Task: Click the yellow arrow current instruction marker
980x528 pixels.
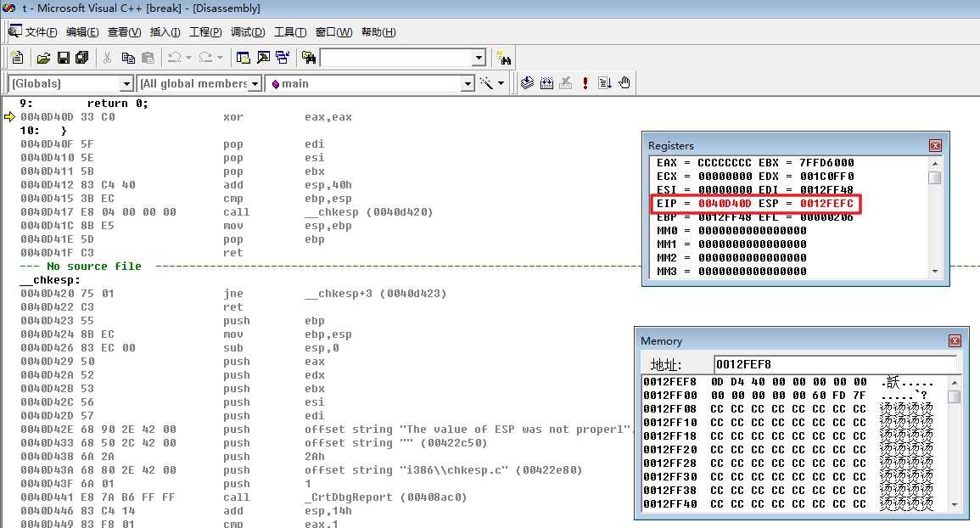Action: coord(9,117)
